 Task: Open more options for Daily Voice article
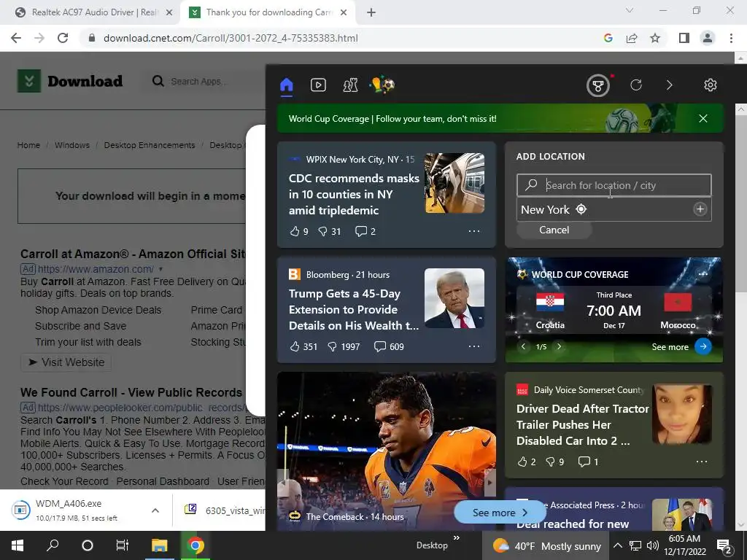pos(702,462)
